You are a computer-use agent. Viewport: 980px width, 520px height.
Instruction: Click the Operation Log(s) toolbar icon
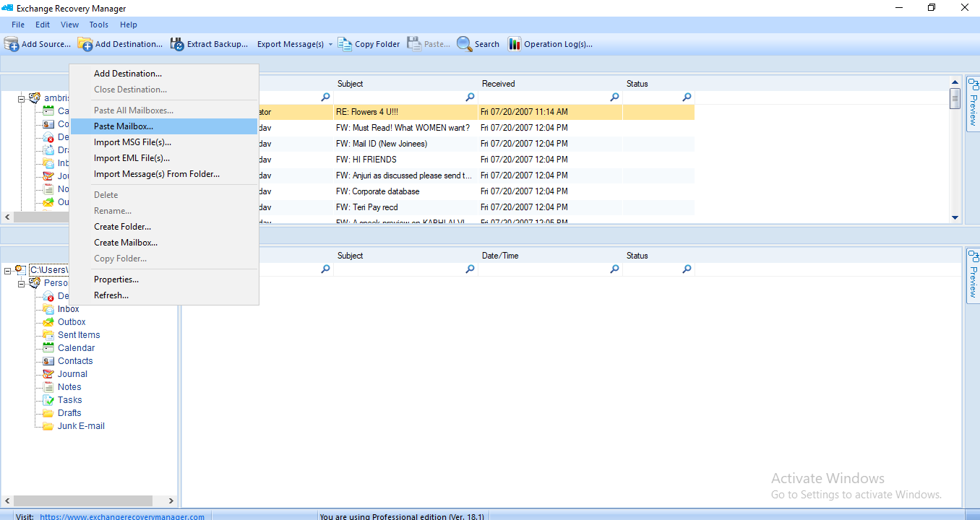515,44
